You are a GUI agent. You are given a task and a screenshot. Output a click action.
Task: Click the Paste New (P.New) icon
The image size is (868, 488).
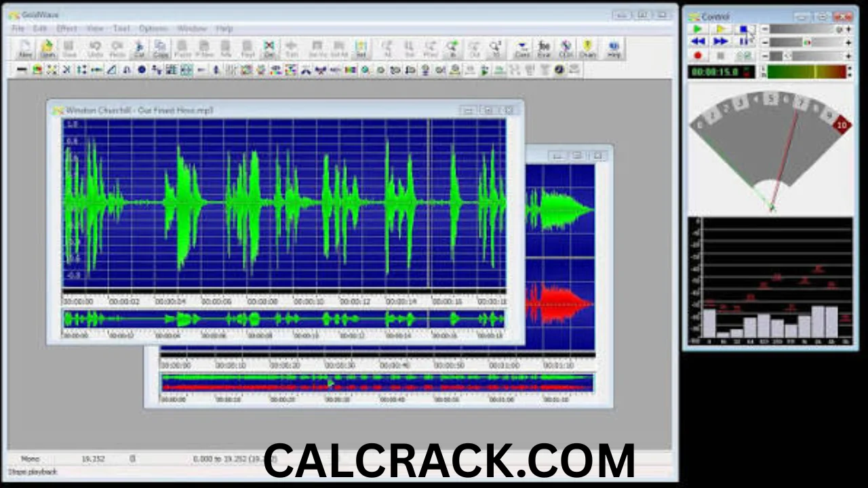pos(204,49)
